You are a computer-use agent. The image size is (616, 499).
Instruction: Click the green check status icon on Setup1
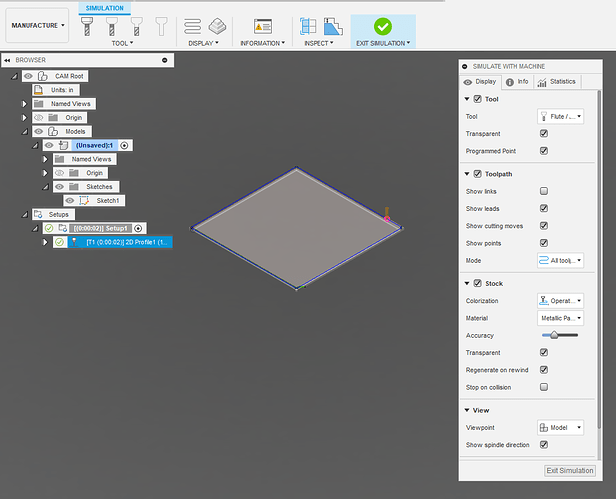49,228
